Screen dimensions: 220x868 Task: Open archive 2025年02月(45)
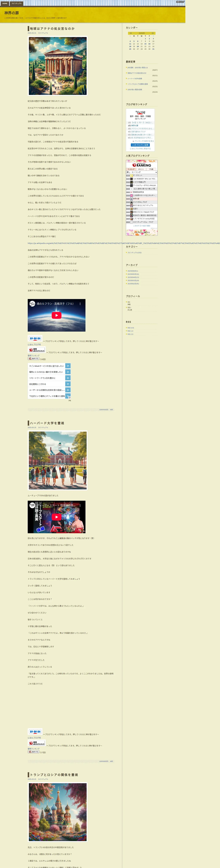pyautogui.click(x=133, y=284)
